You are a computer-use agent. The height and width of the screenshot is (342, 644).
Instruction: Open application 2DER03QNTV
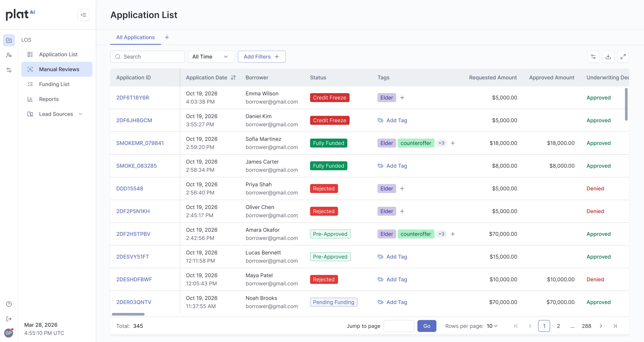[x=134, y=302]
